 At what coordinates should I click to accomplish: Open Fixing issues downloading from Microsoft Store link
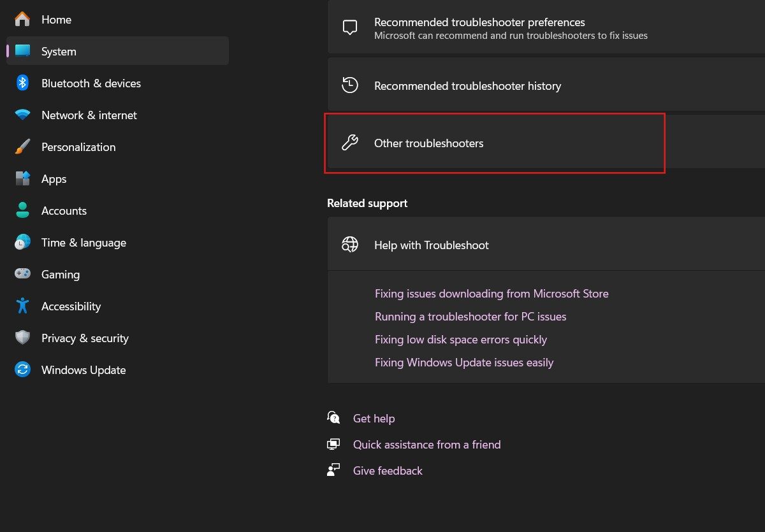click(x=492, y=294)
